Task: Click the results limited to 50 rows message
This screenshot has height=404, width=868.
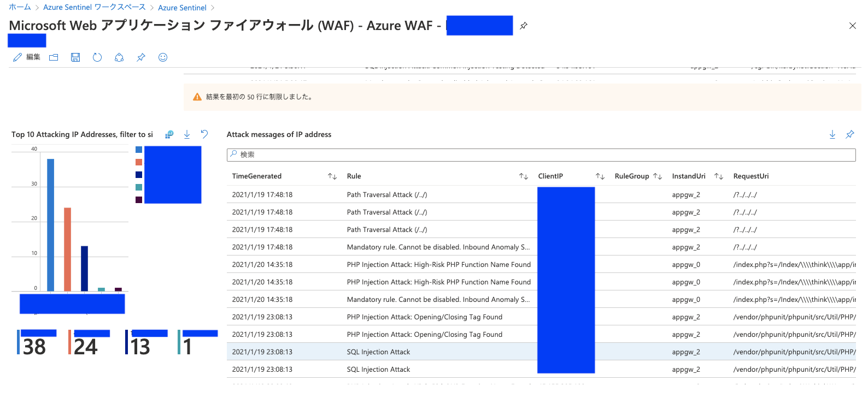Action: [259, 97]
